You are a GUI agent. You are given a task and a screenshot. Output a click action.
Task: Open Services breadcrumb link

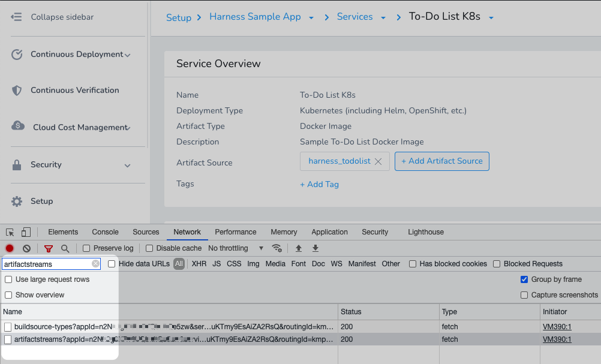click(x=354, y=17)
